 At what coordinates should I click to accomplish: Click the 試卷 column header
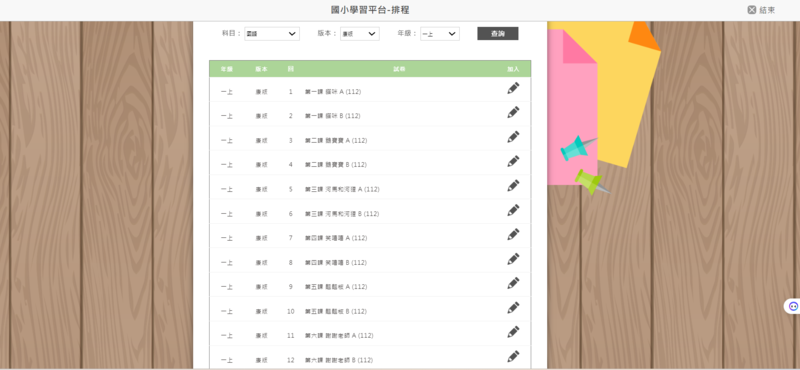[399, 69]
